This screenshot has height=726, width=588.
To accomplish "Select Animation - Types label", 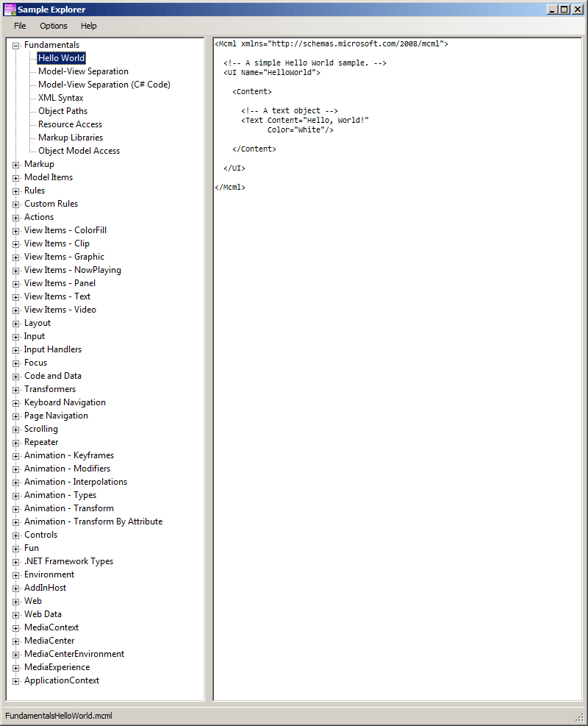I will 60,495.
